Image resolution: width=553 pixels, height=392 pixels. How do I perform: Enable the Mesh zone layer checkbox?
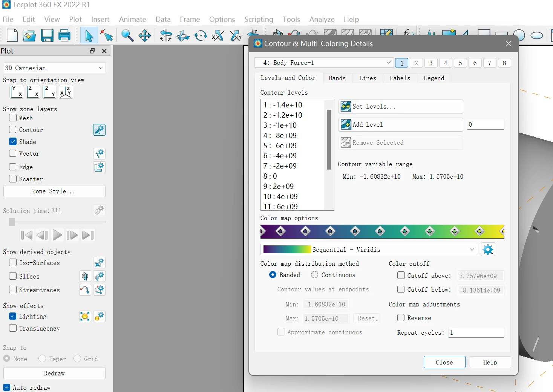(x=13, y=118)
